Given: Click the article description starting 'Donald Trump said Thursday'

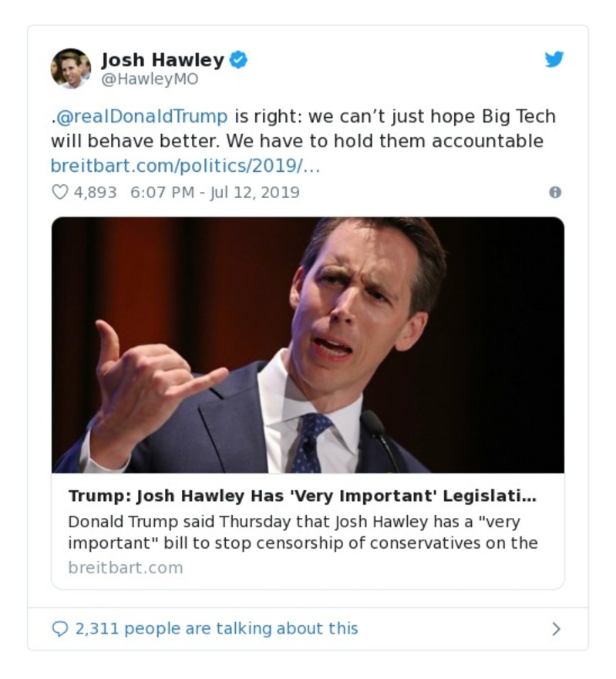Looking at the screenshot, I should (x=303, y=533).
